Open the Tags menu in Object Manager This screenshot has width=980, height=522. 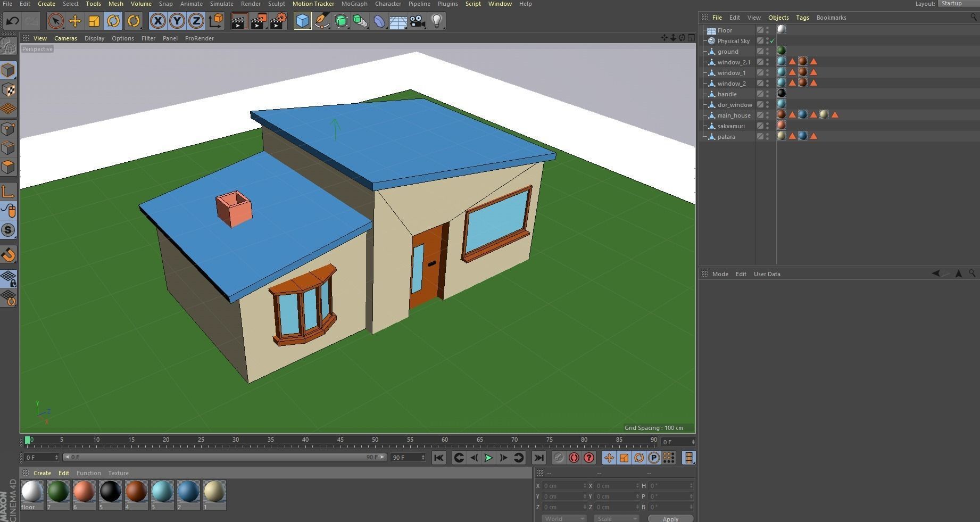coord(802,18)
